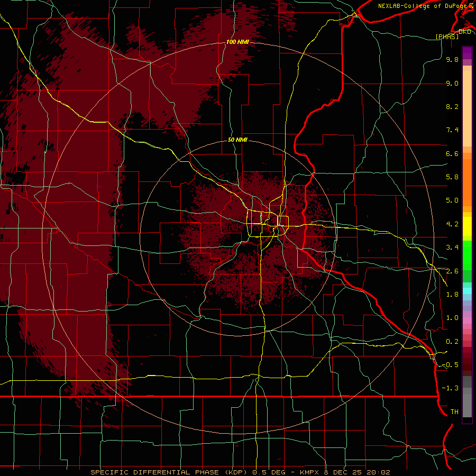Image resolution: width=476 pixels, height=476 pixels.
Task: Pick the pink band in the color scale
Action: point(467,321)
